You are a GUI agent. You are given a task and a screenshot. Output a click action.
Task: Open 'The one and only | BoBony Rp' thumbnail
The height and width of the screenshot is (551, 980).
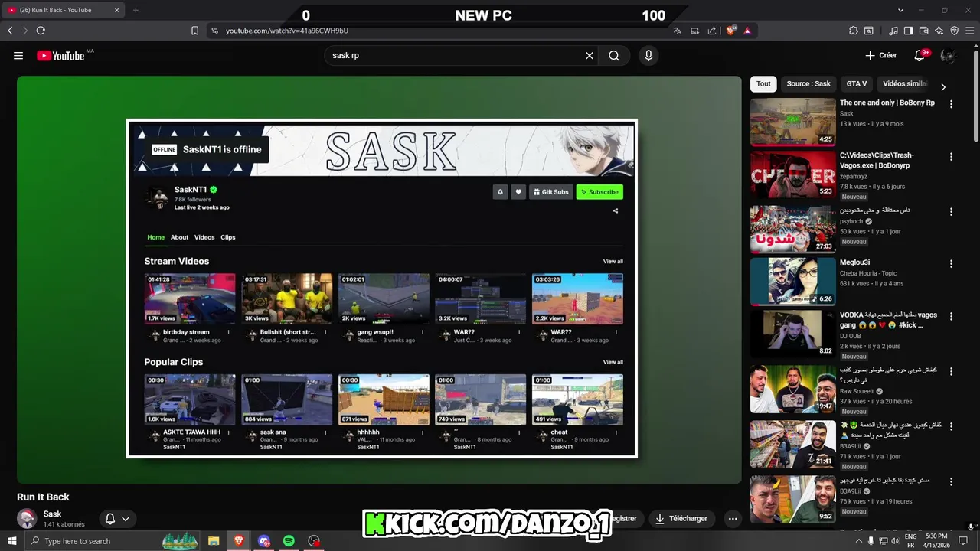pyautogui.click(x=792, y=122)
